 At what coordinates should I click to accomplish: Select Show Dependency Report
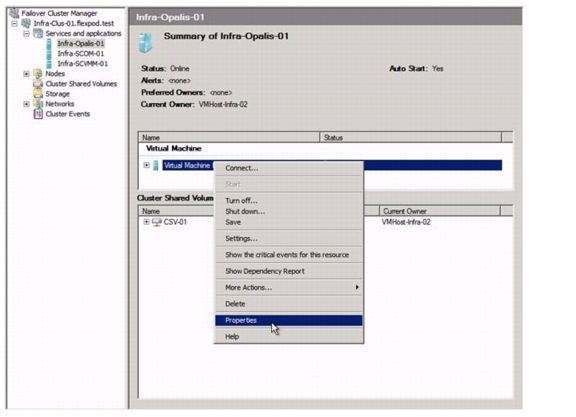pos(289,271)
